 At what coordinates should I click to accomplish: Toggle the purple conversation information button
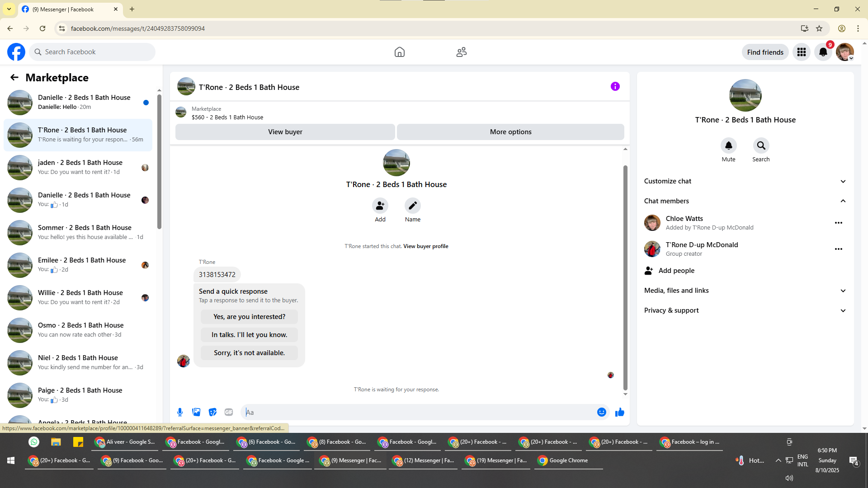pyautogui.click(x=615, y=86)
